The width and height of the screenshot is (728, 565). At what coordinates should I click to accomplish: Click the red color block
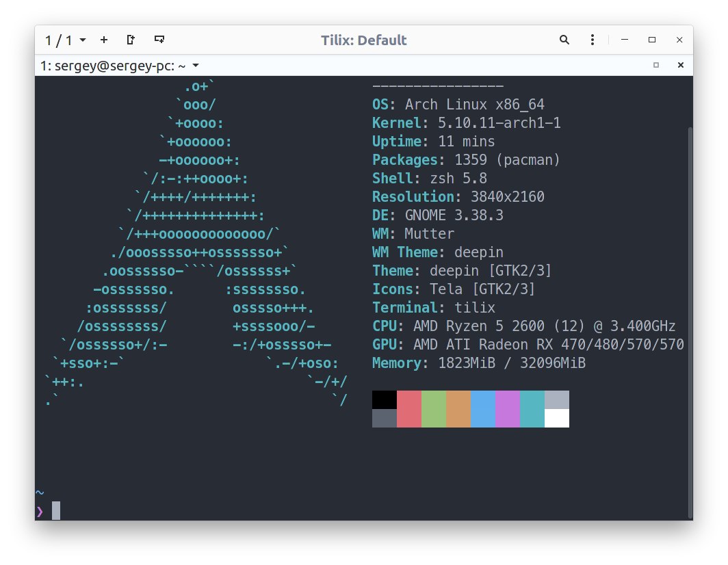pos(409,409)
